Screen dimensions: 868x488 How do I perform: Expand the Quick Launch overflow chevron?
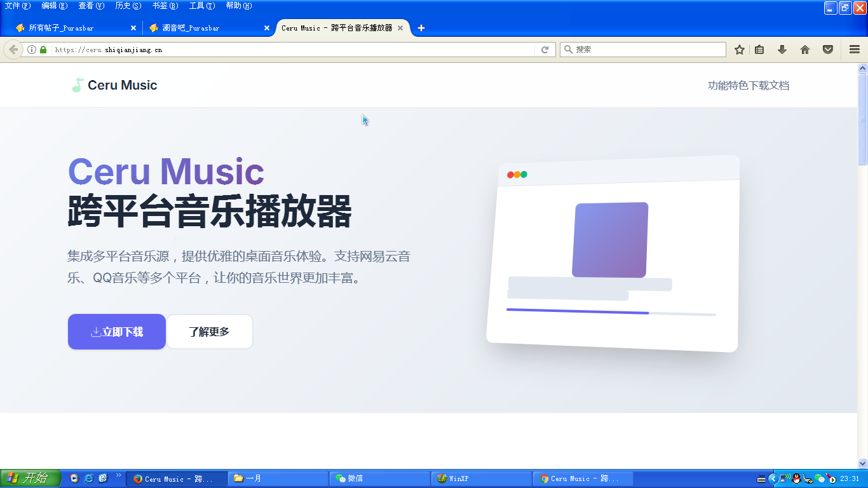click(x=118, y=475)
